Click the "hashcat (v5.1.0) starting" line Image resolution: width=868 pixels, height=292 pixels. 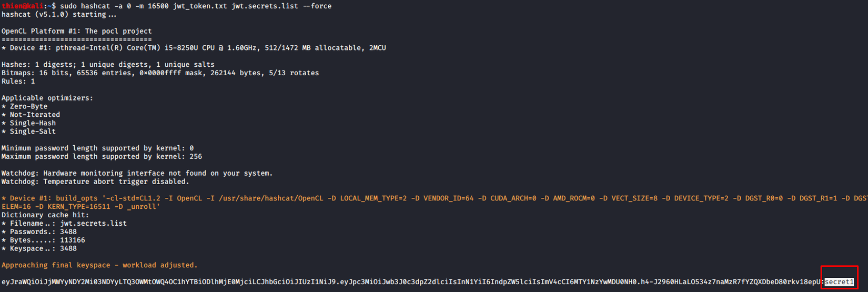59,14
